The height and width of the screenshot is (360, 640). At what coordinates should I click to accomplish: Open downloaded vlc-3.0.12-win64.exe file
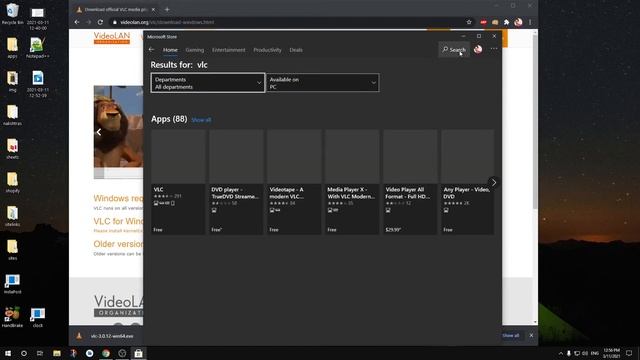(112, 336)
